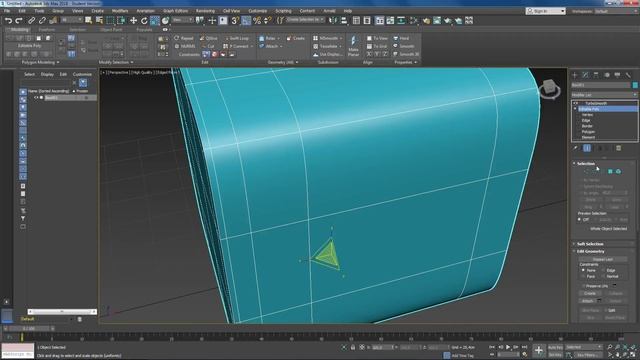Expand the Soft Selection rollout

click(x=590, y=244)
